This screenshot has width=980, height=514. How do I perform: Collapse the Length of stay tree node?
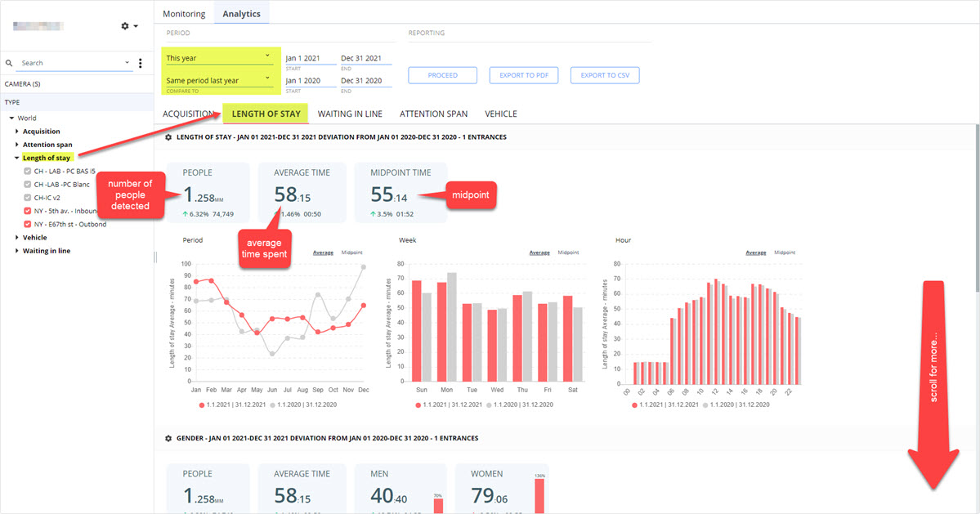pyautogui.click(x=17, y=158)
